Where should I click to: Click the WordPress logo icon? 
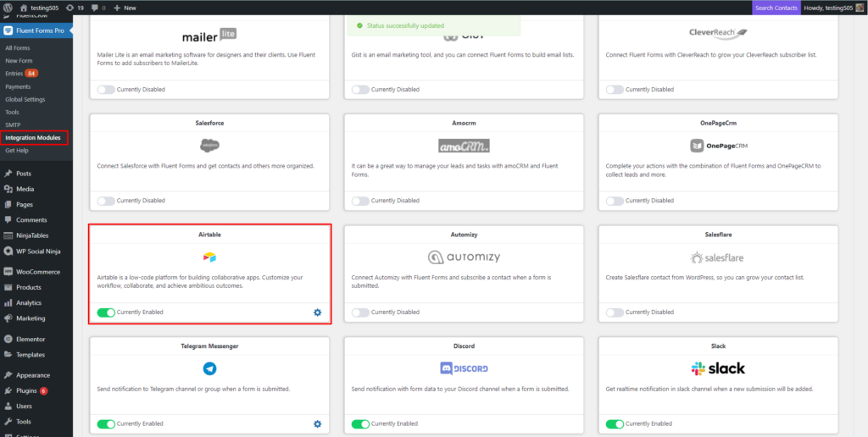(8, 8)
